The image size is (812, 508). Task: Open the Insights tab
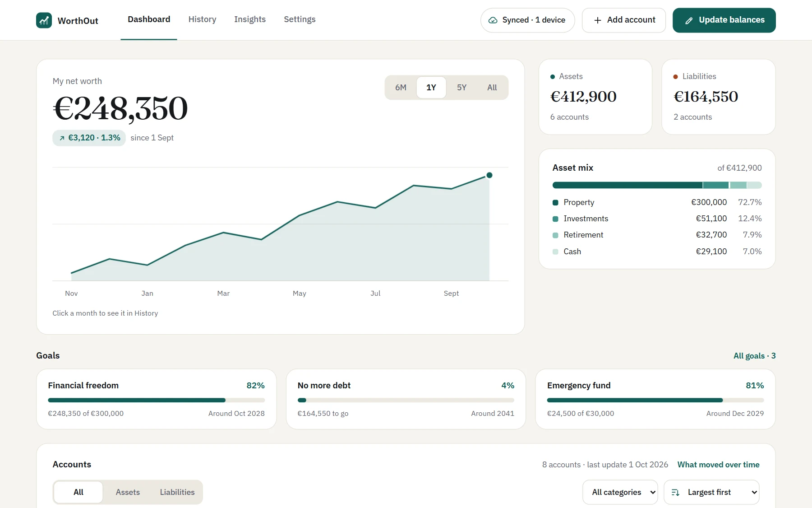coord(250,19)
